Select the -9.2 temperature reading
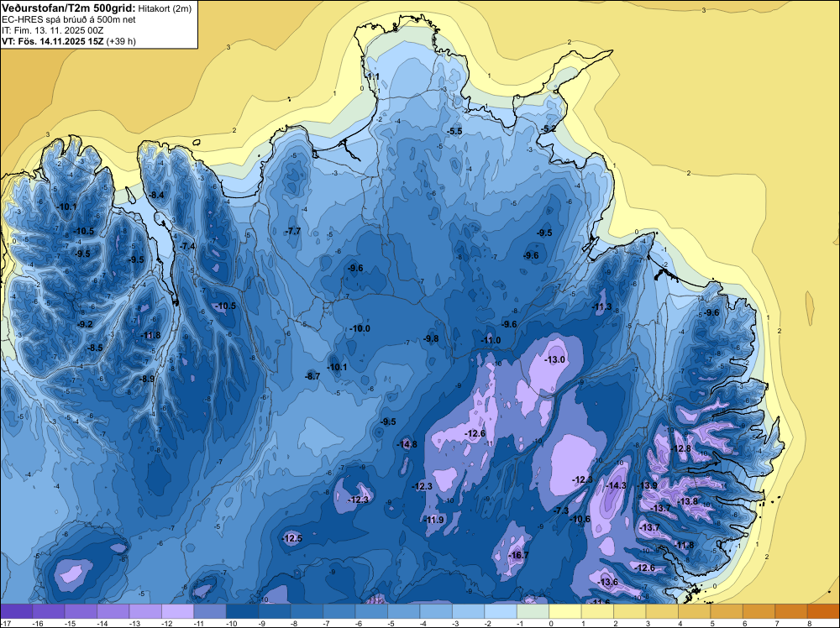 point(84,324)
